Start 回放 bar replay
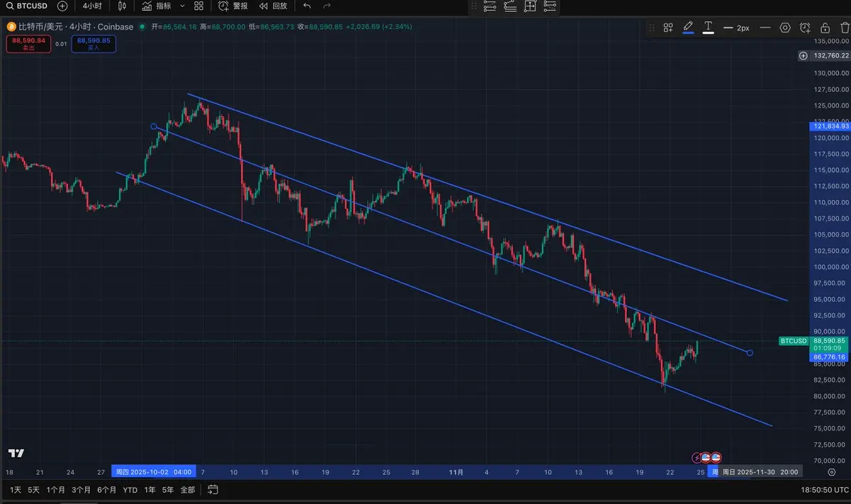Image resolution: width=851 pixels, height=504 pixels. (273, 6)
